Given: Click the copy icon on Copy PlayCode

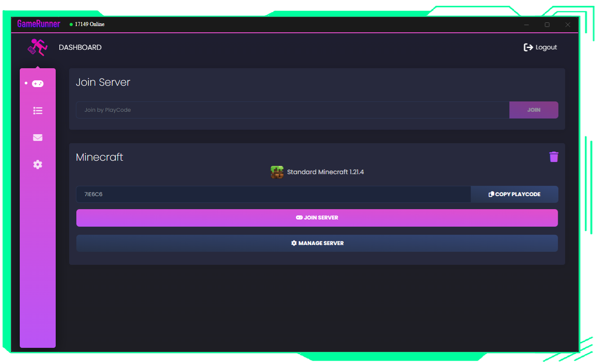Looking at the screenshot, I should (x=490, y=194).
